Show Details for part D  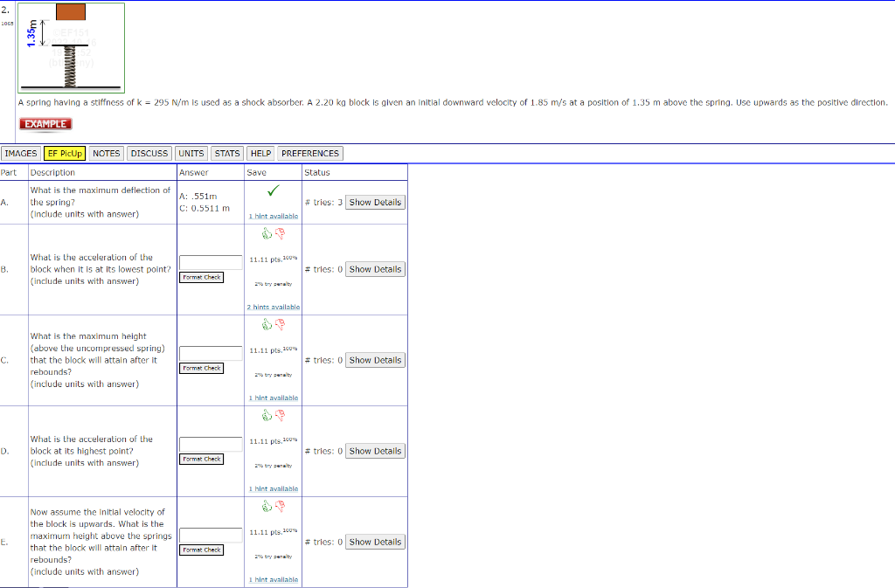click(x=375, y=451)
